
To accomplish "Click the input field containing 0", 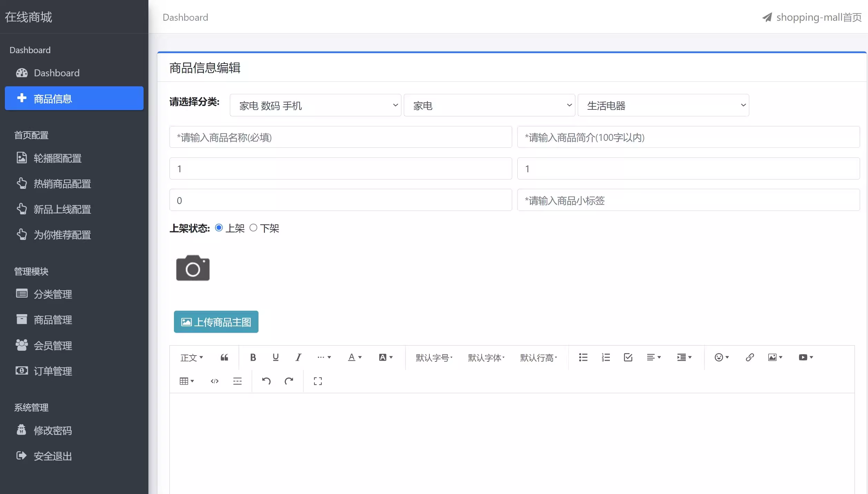I will [341, 200].
